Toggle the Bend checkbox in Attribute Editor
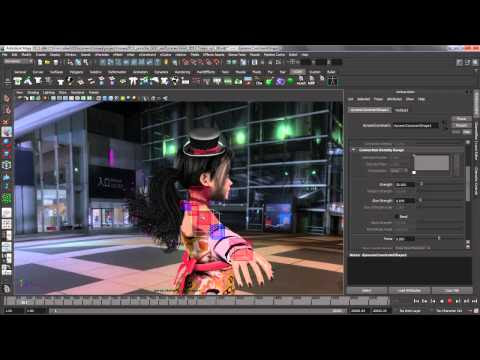480x360 pixels. [397, 216]
